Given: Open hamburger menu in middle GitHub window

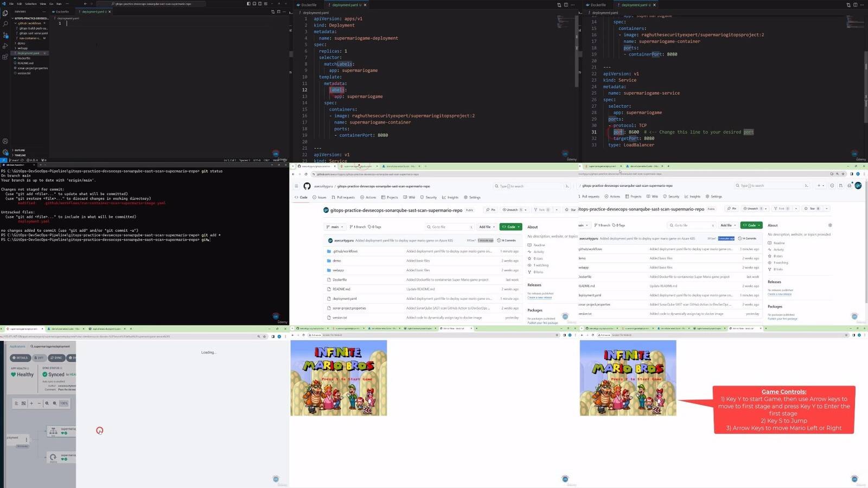Looking at the screenshot, I should point(296,186).
